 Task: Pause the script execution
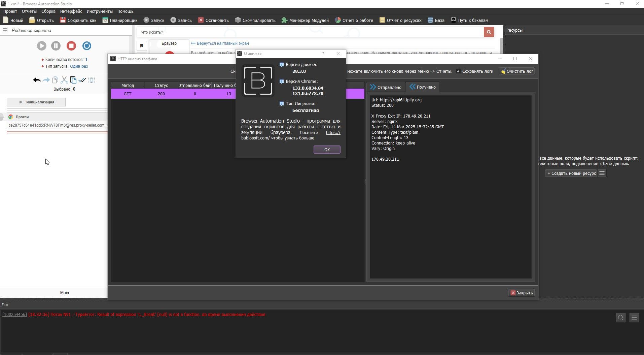coord(56,46)
